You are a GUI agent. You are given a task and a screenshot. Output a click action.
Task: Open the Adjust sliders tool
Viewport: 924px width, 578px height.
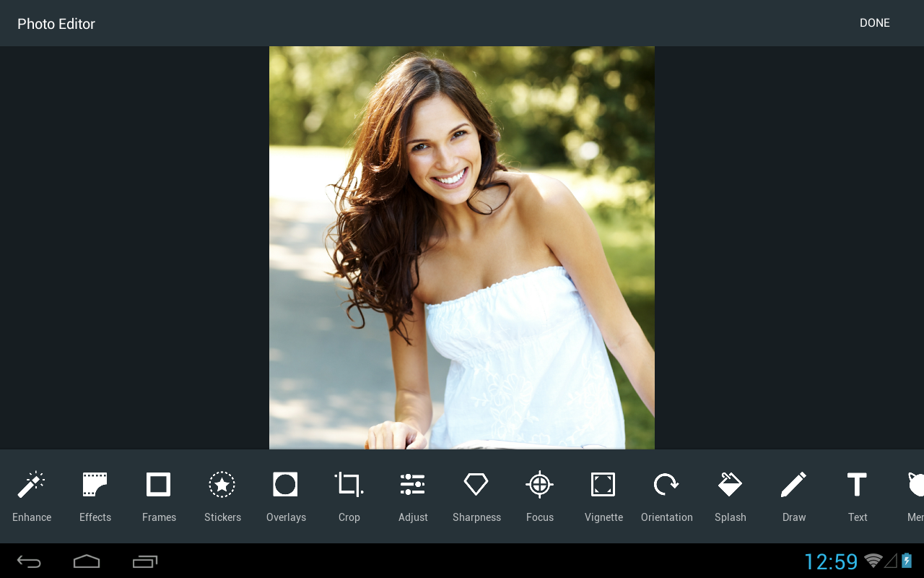coord(413,496)
